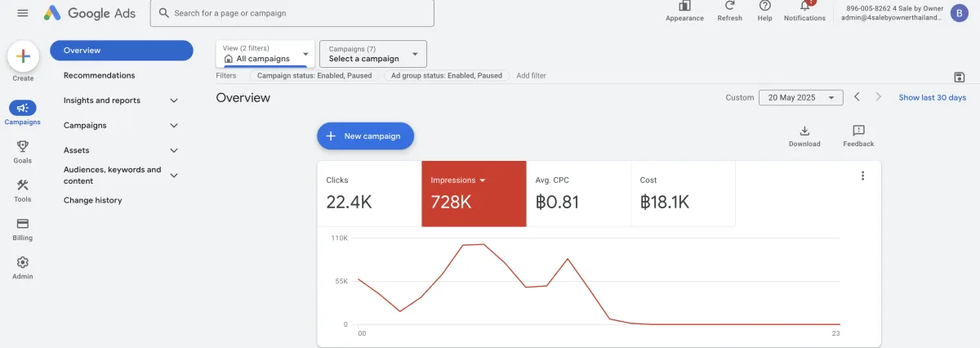Go to next date range arrow
The height and width of the screenshot is (348, 980).
[x=879, y=96]
